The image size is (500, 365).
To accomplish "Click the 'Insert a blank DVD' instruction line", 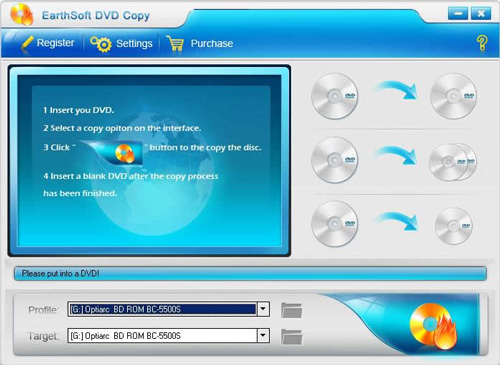I will [x=131, y=176].
